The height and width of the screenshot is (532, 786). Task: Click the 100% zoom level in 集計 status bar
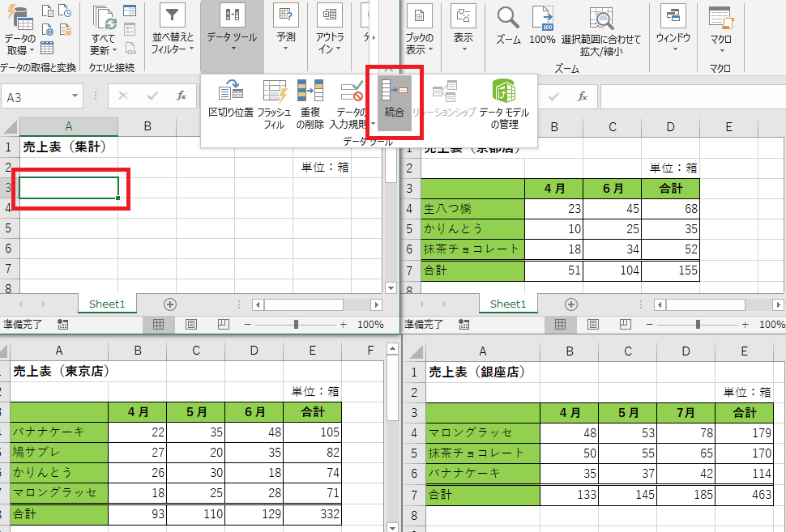click(370, 325)
